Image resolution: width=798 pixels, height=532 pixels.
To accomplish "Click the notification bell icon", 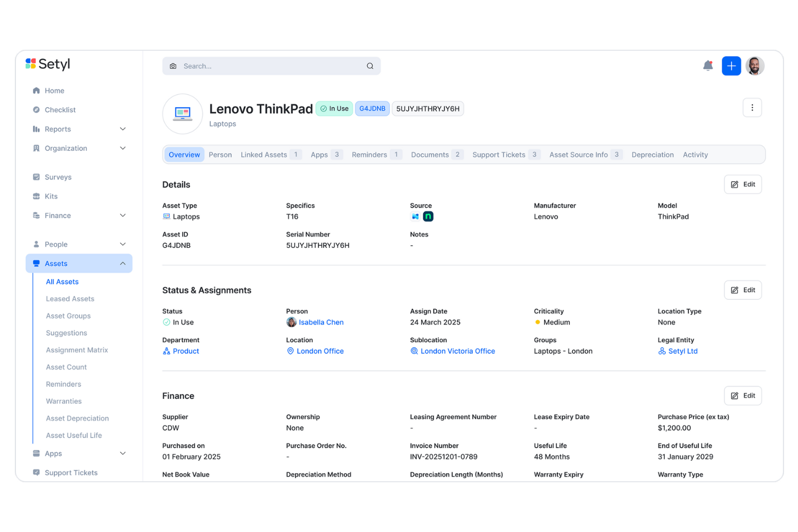I will (708, 65).
